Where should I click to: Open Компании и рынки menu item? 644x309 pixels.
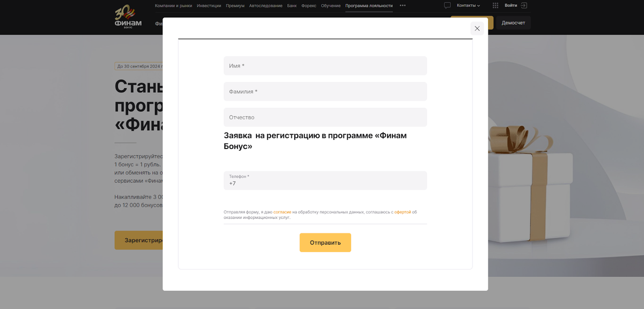click(173, 5)
